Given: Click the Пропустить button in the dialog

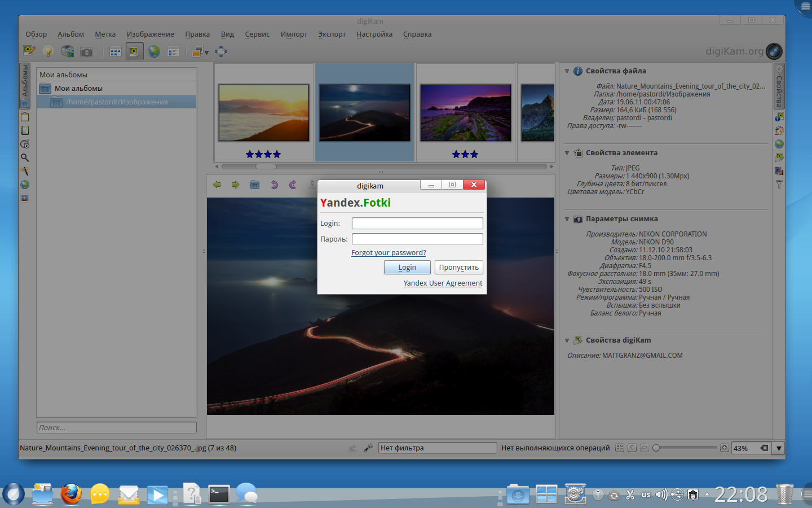Looking at the screenshot, I should [458, 268].
